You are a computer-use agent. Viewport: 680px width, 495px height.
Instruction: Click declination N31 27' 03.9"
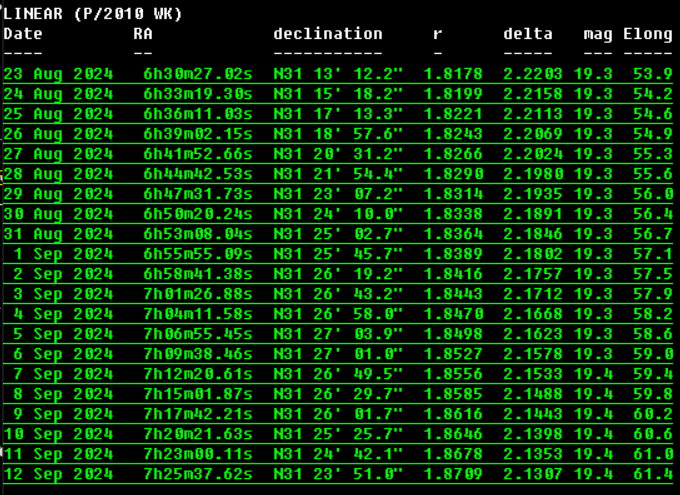338,333
